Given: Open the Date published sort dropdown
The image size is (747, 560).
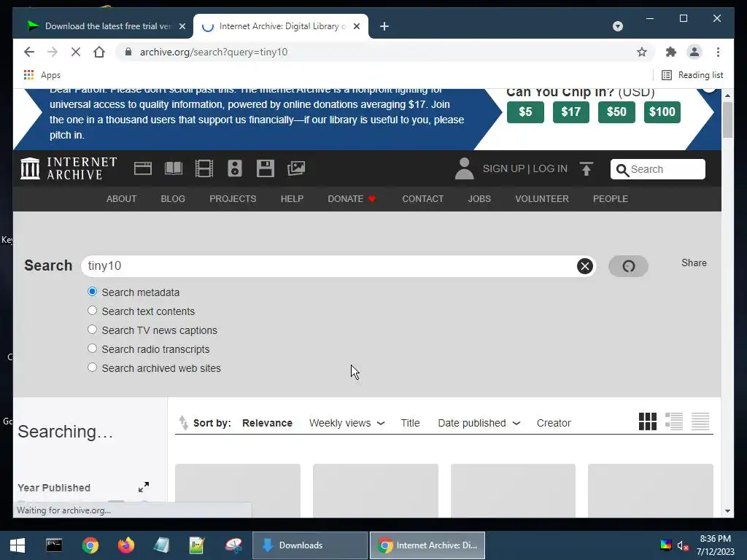Looking at the screenshot, I should click(x=479, y=423).
